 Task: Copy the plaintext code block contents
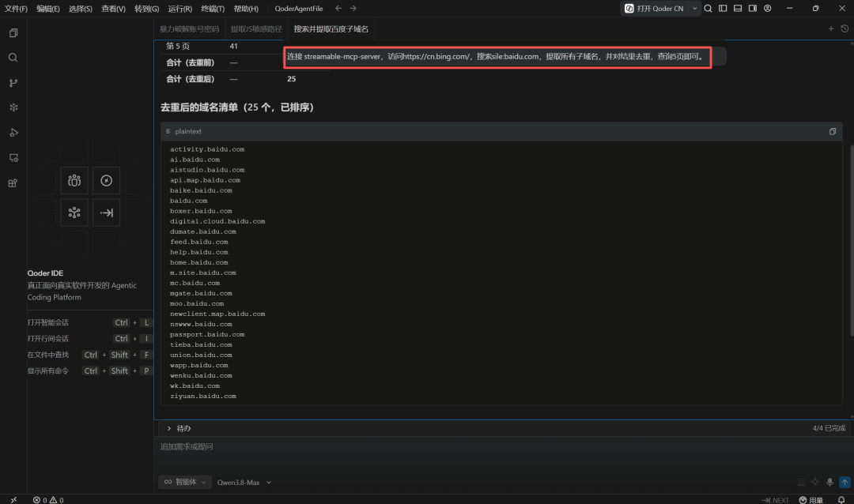[x=832, y=131]
